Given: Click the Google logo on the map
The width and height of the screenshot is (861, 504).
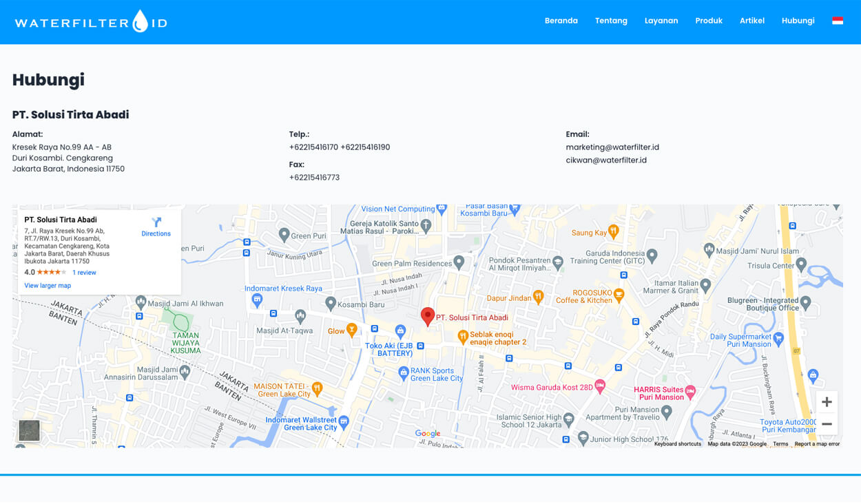Looking at the screenshot, I should pyautogui.click(x=428, y=434).
